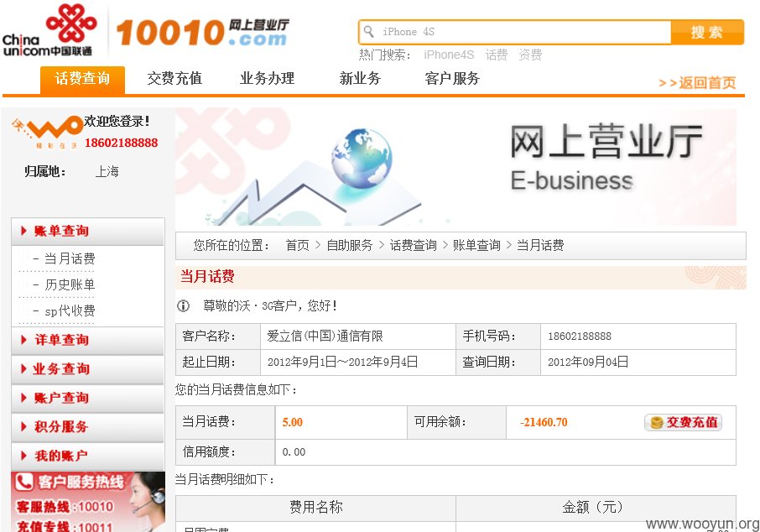
Task: Open the 交费充值 menu
Action: [x=174, y=79]
